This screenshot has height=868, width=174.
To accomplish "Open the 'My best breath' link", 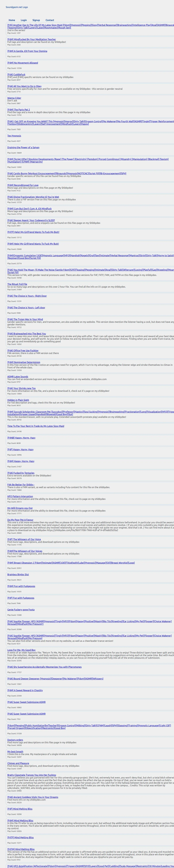I will [x=15, y=751].
